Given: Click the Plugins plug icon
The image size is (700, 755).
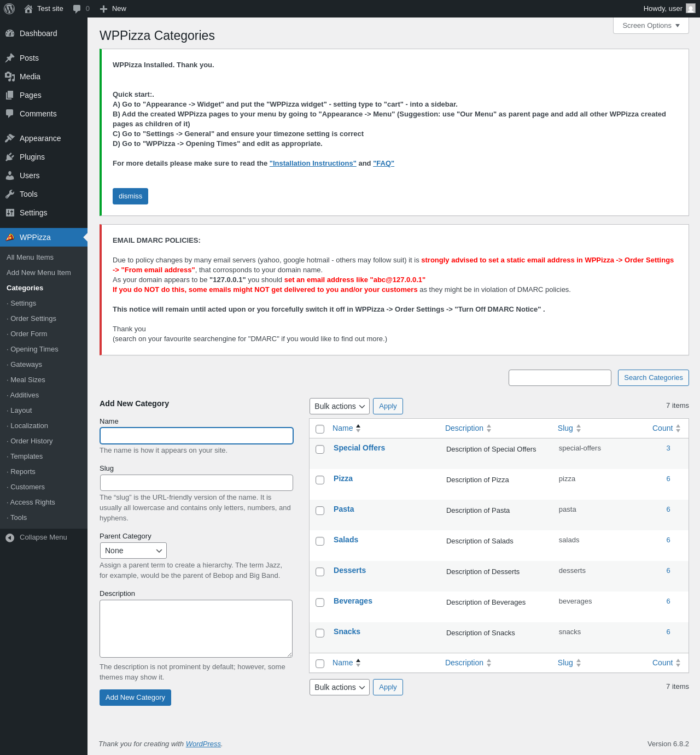Looking at the screenshot, I should [10, 157].
